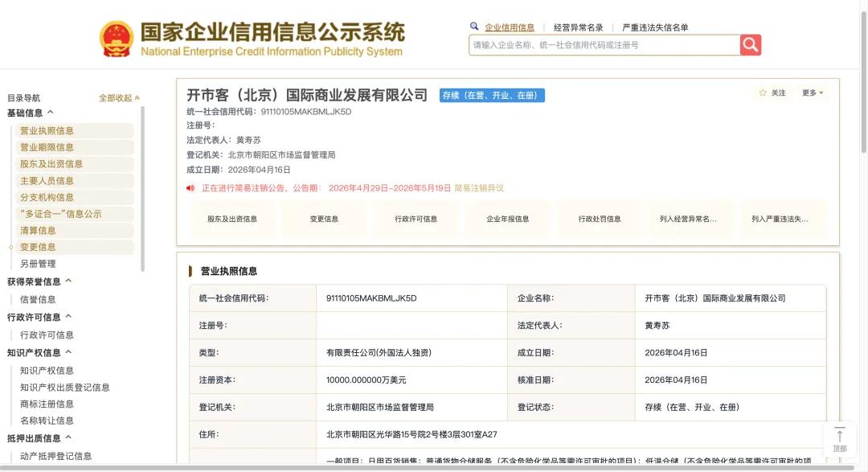Select the 严重违法失信名单 search tab
Screen dimensions: 868x472
coord(655,27)
